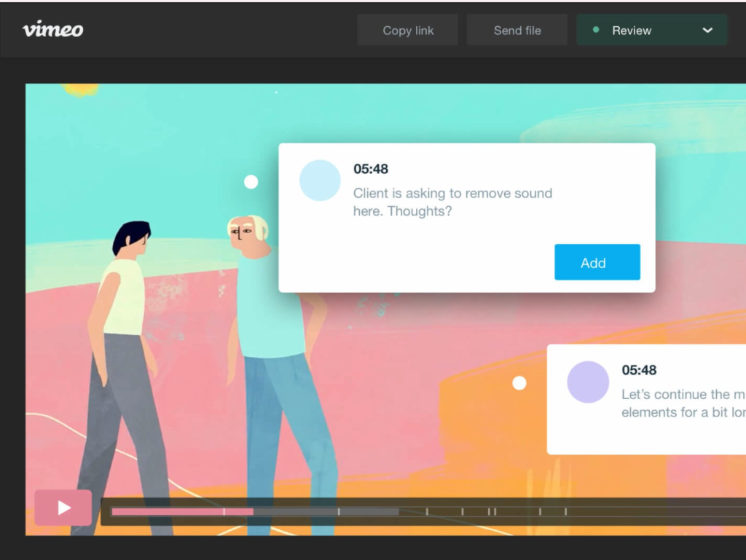Click the blue avatar in the top comment

click(320, 180)
